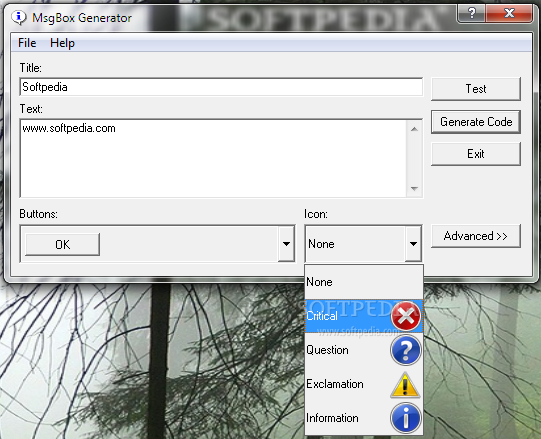Choose the Critical icon option
Screen dimensions: 541x439
pyautogui.click(x=364, y=316)
